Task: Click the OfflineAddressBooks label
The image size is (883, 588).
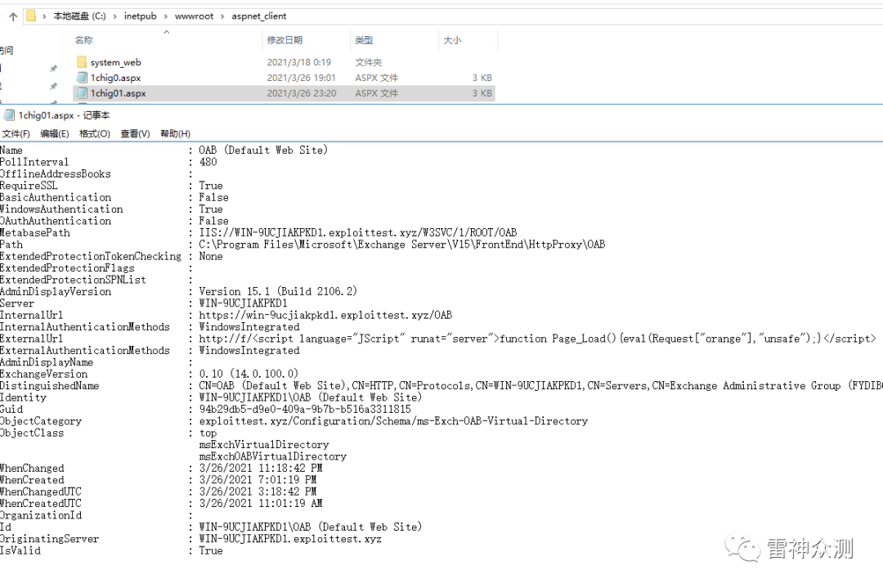Action: pos(56,174)
